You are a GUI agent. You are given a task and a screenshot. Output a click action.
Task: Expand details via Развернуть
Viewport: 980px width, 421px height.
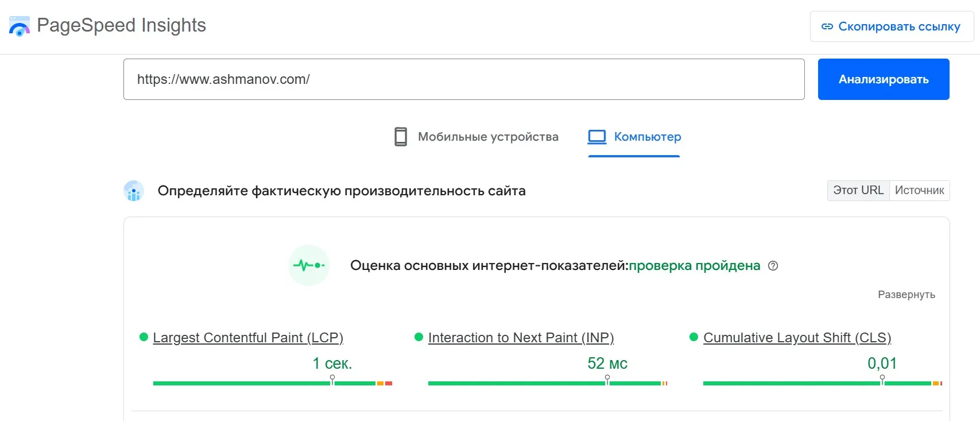[906, 295]
